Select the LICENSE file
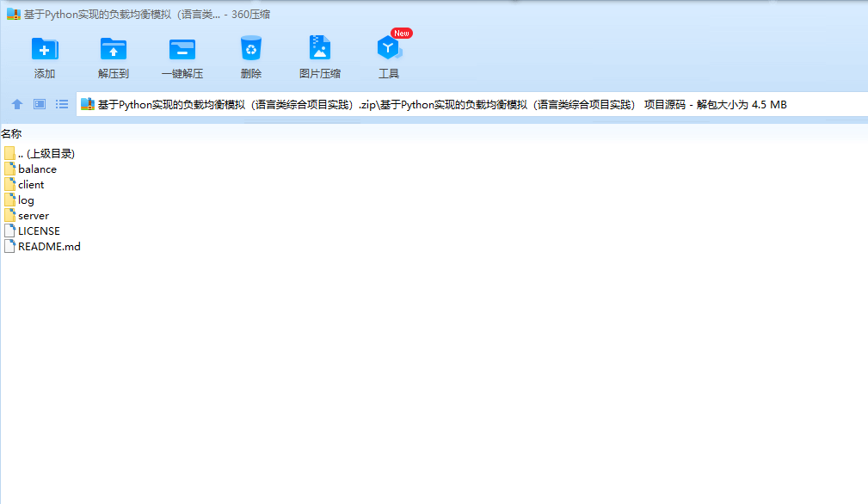 point(32,230)
